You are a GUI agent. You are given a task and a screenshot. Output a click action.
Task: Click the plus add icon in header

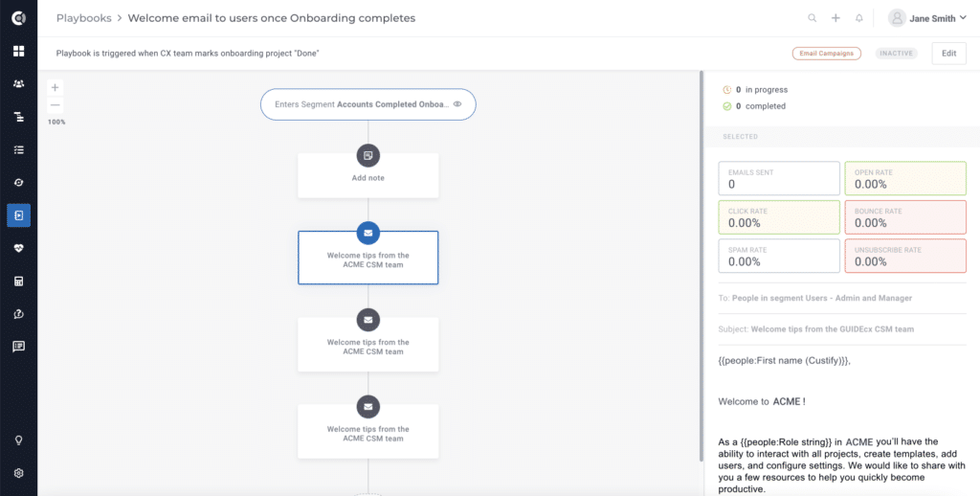point(835,18)
